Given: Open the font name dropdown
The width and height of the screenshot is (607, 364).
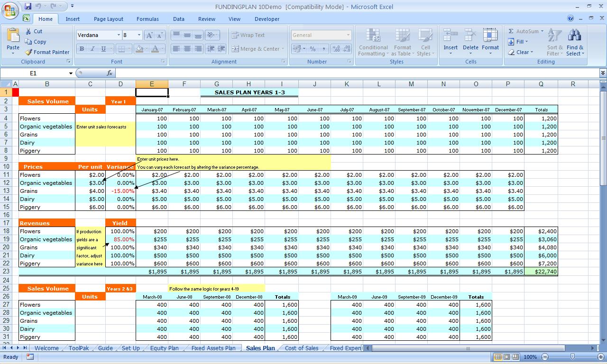Looking at the screenshot, I should pos(119,35).
